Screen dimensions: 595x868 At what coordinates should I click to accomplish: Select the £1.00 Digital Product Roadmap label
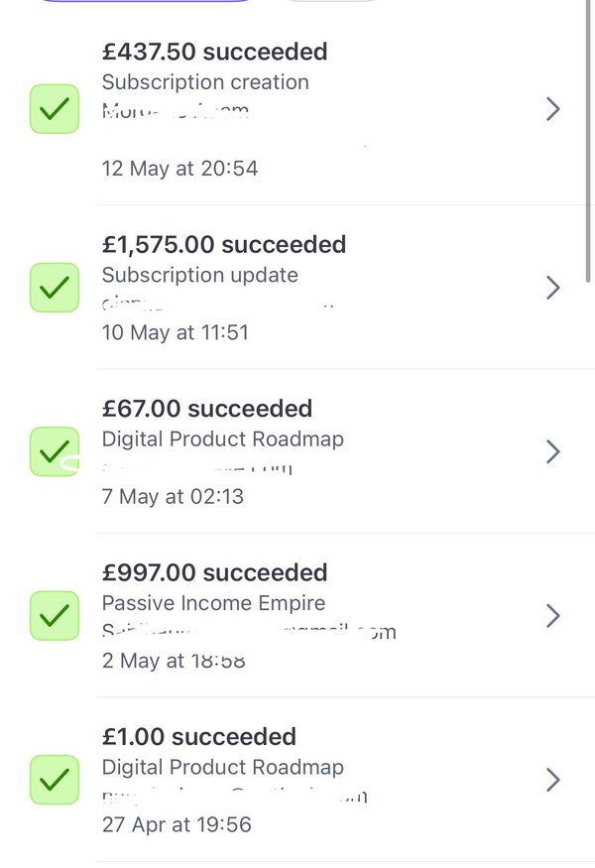(x=222, y=767)
